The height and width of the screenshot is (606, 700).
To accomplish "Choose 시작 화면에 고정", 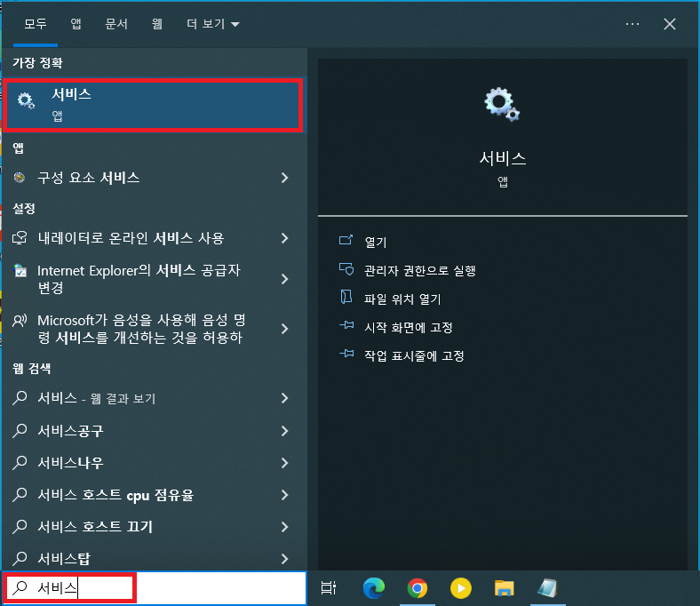I will pyautogui.click(x=409, y=327).
